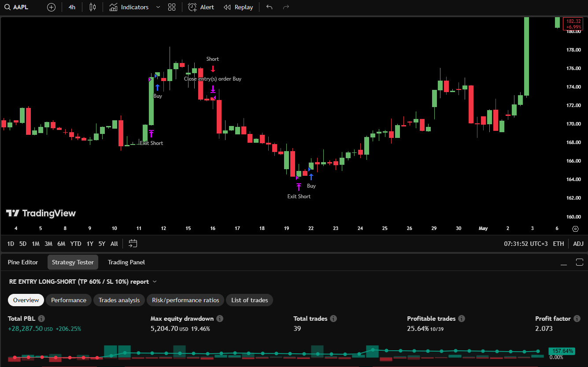Click info icon beside Total P&L

[41, 319]
